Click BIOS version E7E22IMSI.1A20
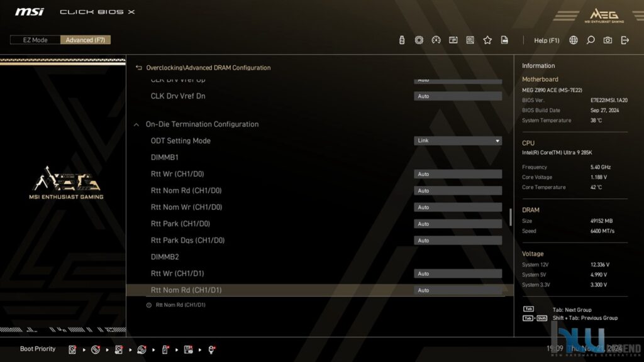The height and width of the screenshot is (362, 644). point(609,100)
